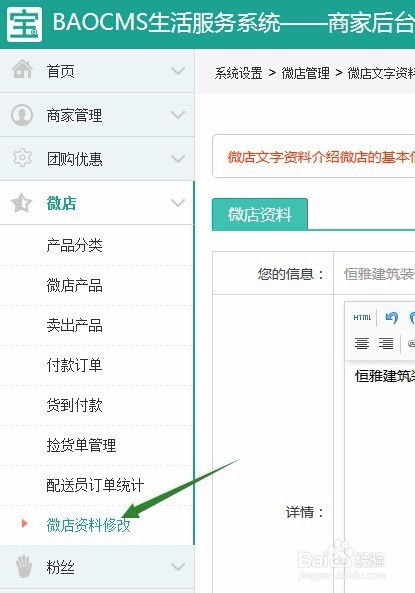Open the 首页 menu item
This screenshot has height=593, width=415.
(x=97, y=71)
